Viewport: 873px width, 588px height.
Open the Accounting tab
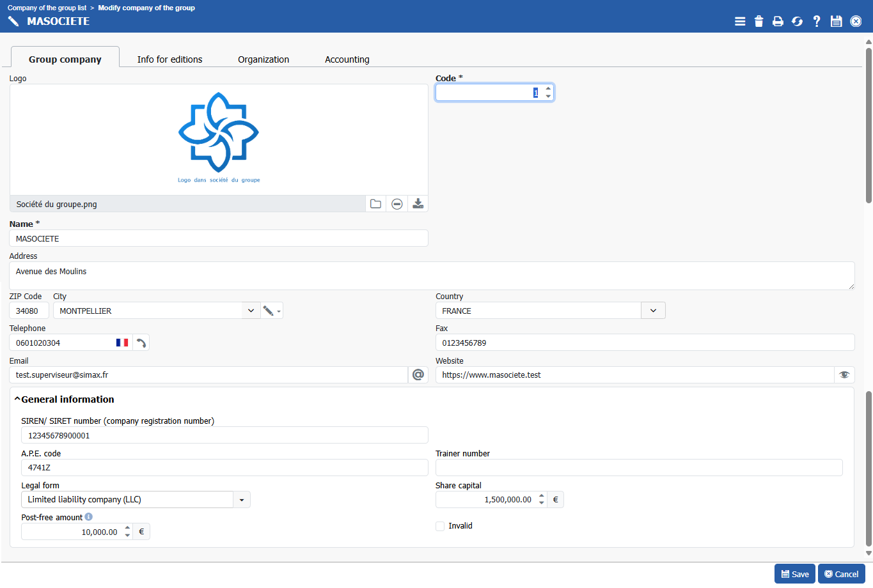[x=347, y=59]
